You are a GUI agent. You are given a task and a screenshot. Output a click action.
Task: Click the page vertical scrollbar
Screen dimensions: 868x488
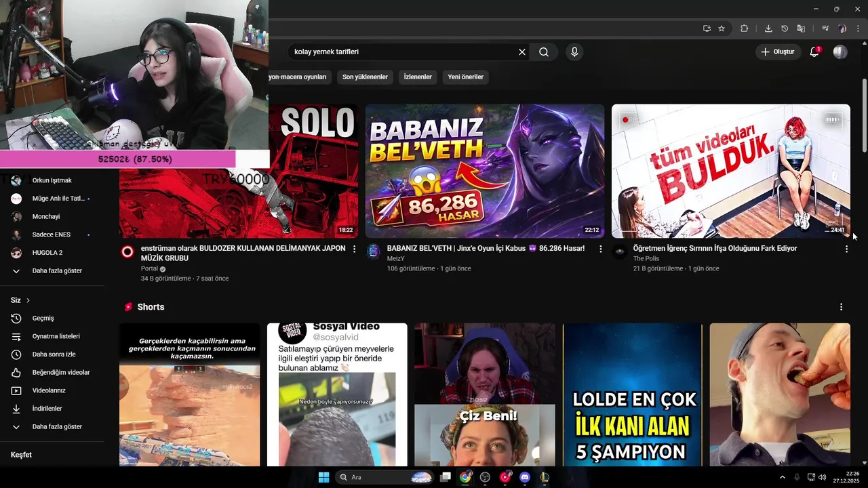[864, 115]
